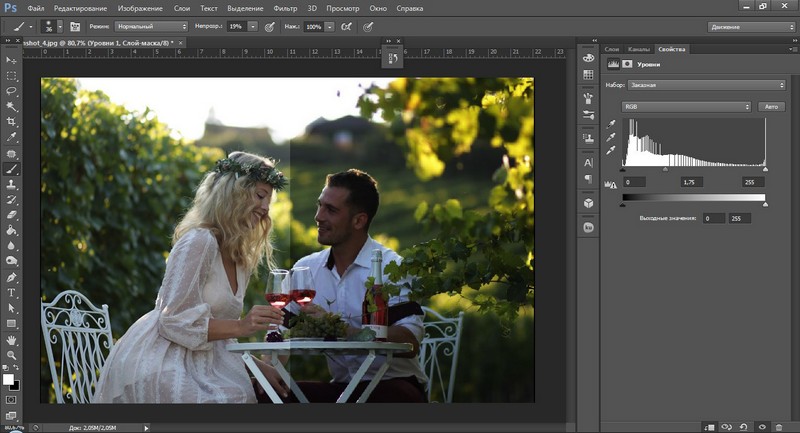Click the midtone gray slider under histogram
The width and height of the screenshot is (800, 433).
[666, 169]
